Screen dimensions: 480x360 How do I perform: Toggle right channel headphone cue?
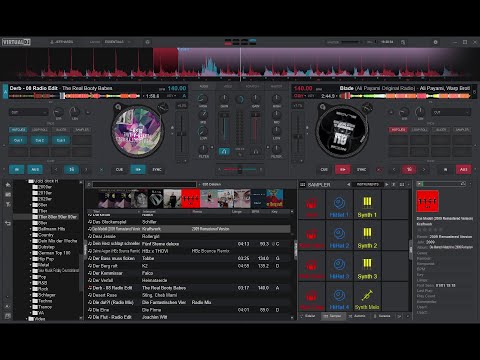255,152
